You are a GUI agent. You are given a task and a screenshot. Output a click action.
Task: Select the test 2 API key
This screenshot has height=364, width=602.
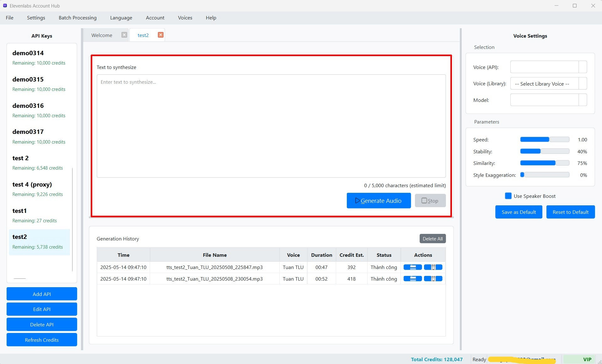coord(39,163)
